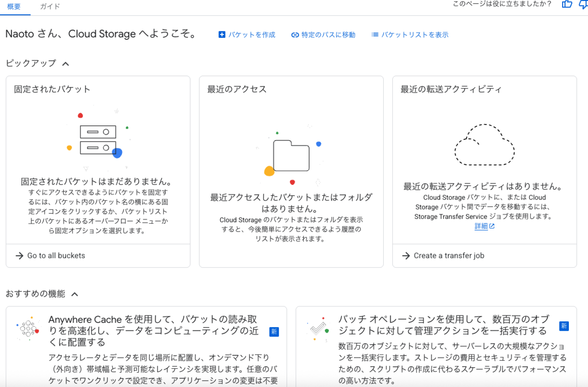Click the 最近の転送アクティビティ card heading
Image resolution: width=588 pixels, height=387 pixels.
451,89
